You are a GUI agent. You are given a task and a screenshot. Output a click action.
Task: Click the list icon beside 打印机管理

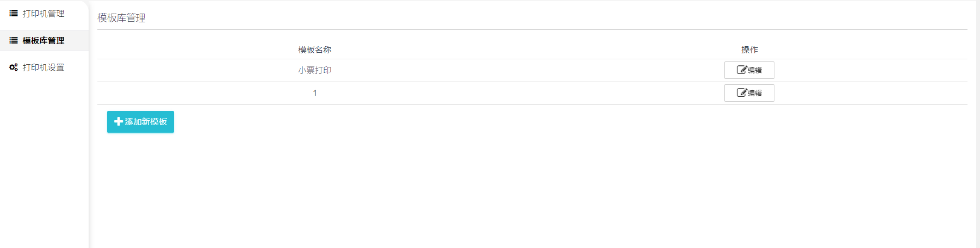14,14
